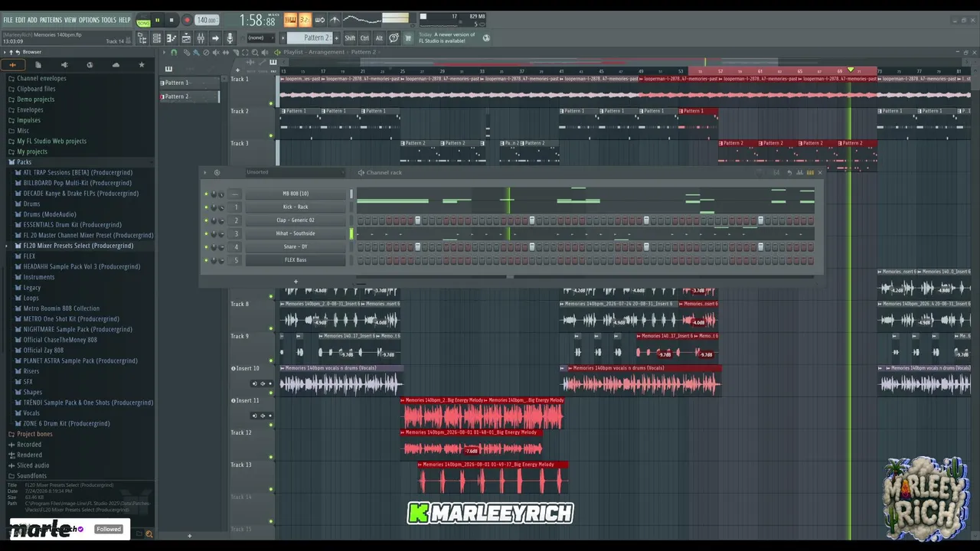980x551 pixels.
Task: Toggle the mute light for Track 1
Action: (x=271, y=103)
